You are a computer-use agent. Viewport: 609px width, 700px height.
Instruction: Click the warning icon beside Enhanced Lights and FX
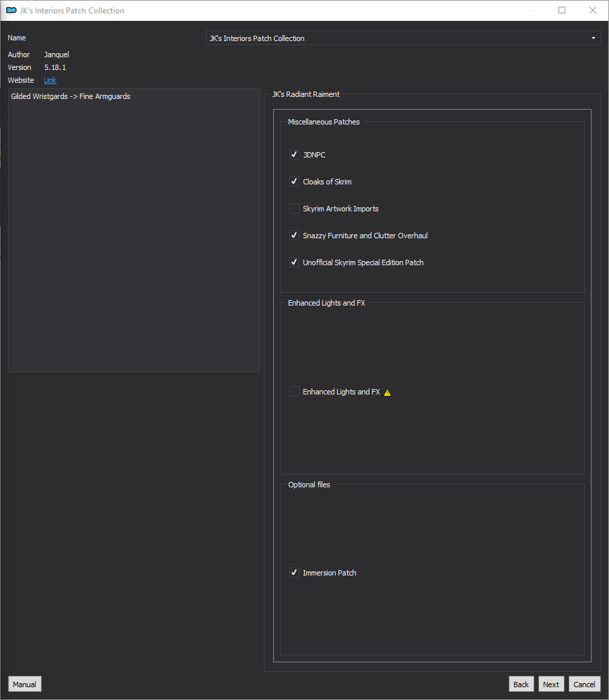coord(387,392)
